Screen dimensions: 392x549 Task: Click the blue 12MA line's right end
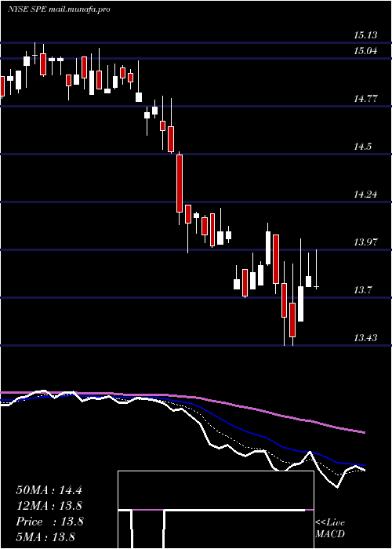click(x=364, y=465)
